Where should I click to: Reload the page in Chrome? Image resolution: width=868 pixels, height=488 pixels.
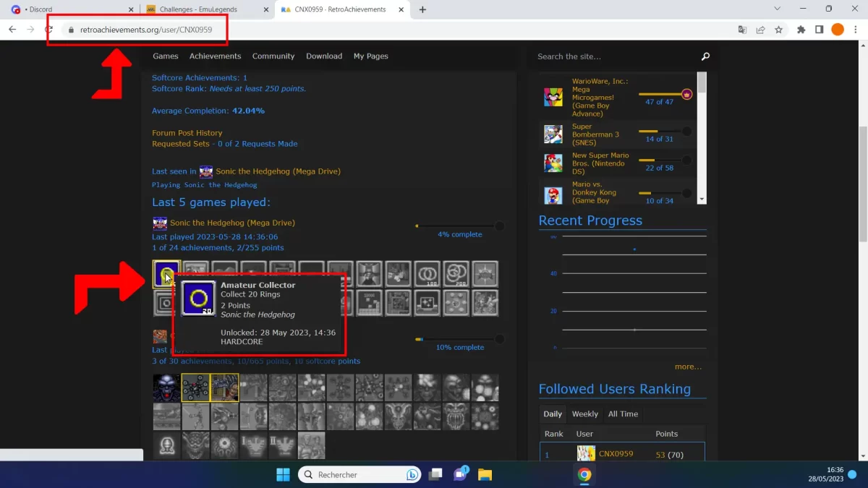pyautogui.click(x=49, y=30)
